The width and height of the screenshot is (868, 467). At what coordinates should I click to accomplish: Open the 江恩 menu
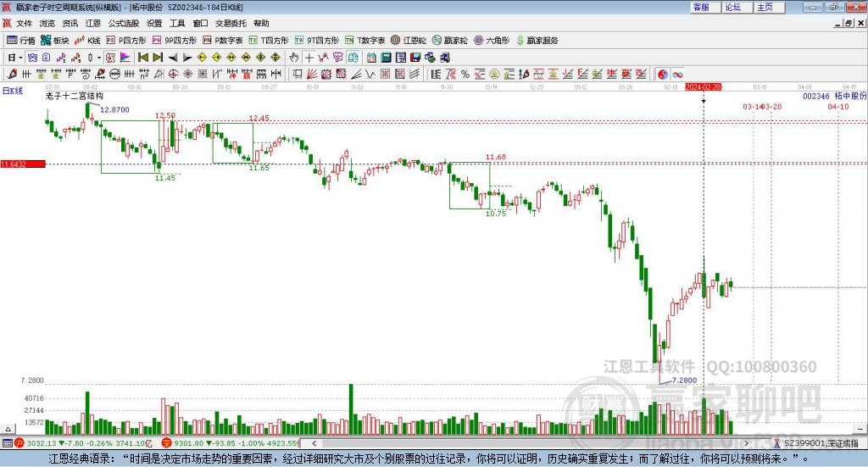[93, 23]
